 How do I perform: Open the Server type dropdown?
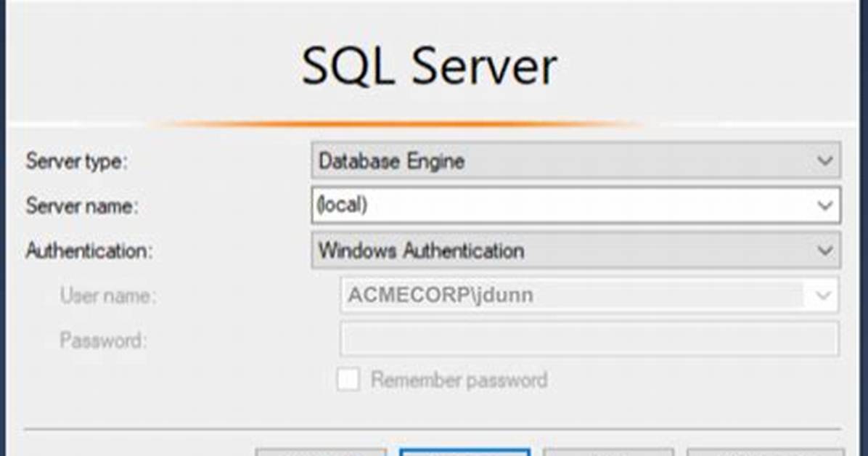(x=576, y=160)
